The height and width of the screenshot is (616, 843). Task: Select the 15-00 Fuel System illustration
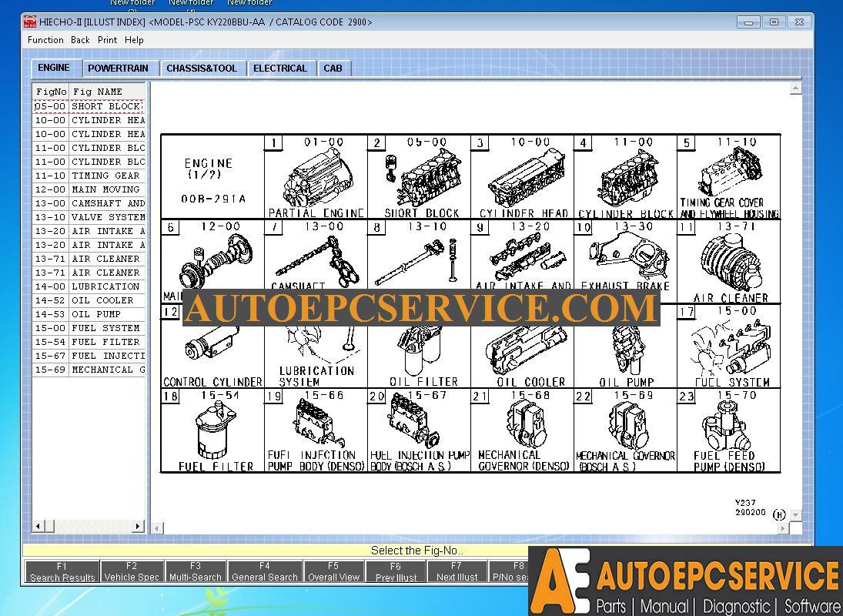tap(728, 346)
